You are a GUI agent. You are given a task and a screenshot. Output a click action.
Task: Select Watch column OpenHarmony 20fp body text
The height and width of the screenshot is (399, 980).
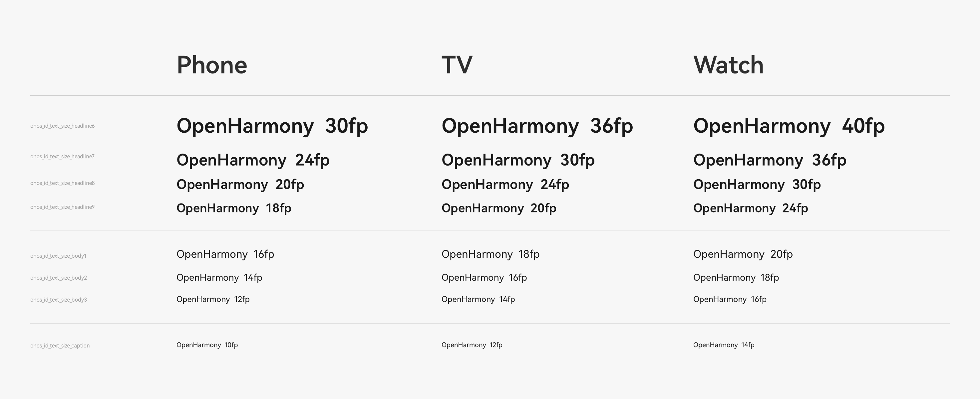pos(743,254)
